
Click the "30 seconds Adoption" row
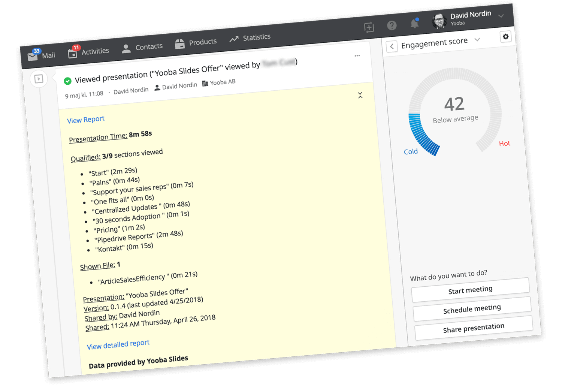(141, 217)
